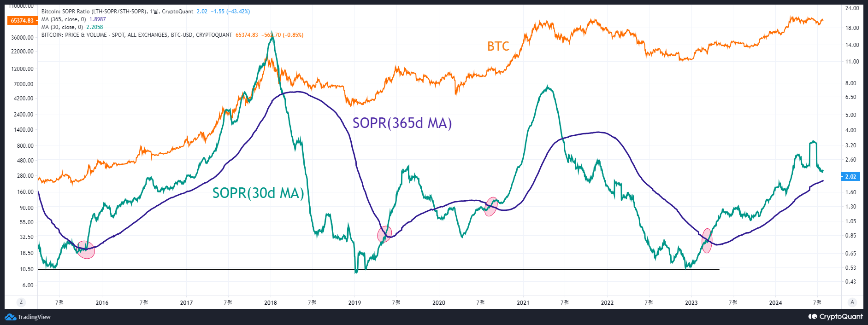Select the orange BTC text annotation
The width and height of the screenshot is (868, 325).
point(498,46)
